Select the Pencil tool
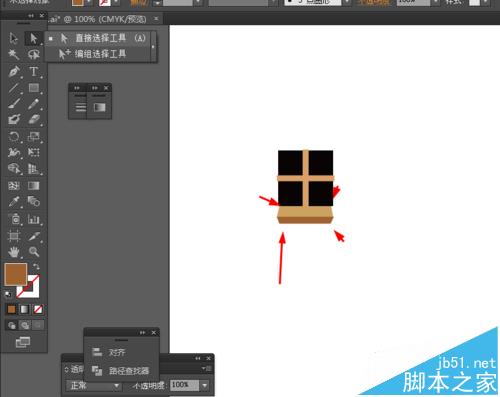The width and height of the screenshot is (500, 397). (x=33, y=104)
